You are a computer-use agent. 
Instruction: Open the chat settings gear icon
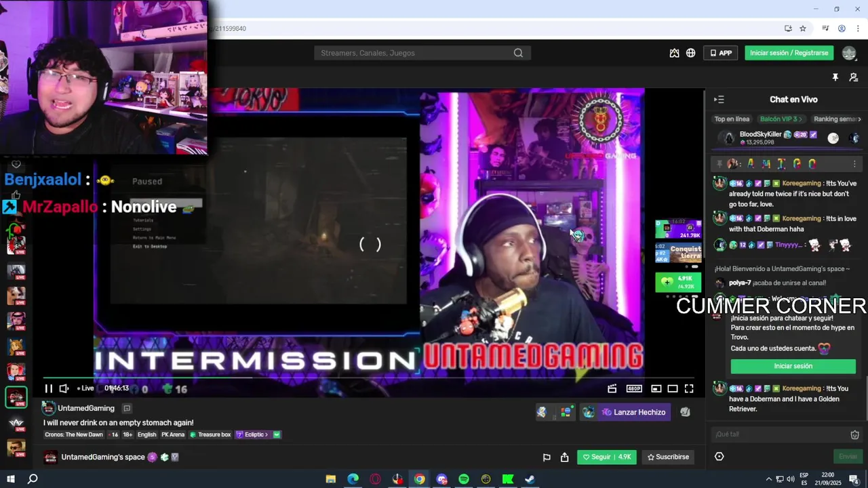[x=719, y=456]
